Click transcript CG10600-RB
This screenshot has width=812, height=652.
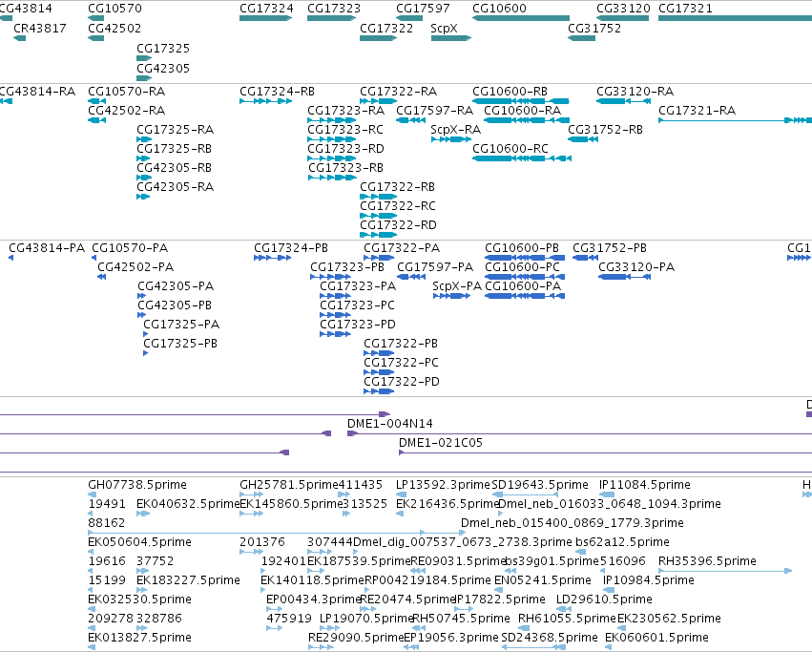click(510, 92)
